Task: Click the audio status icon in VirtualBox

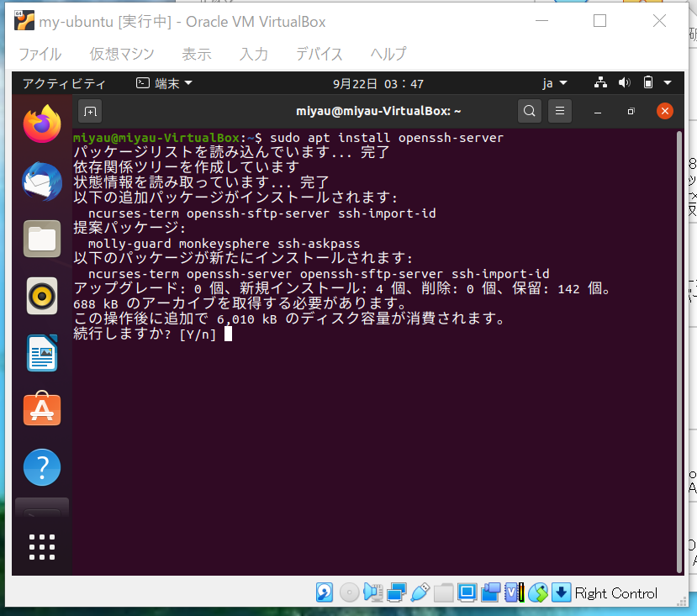Action: click(x=373, y=592)
